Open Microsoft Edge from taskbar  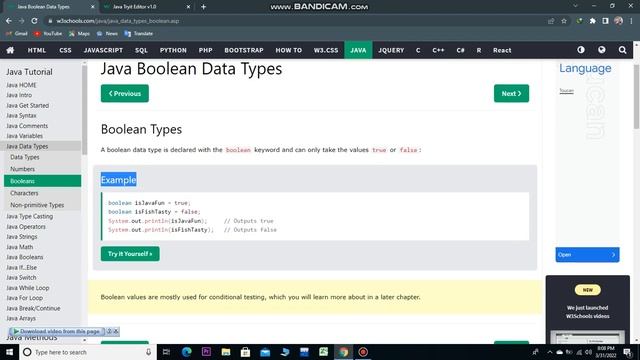tap(187, 352)
